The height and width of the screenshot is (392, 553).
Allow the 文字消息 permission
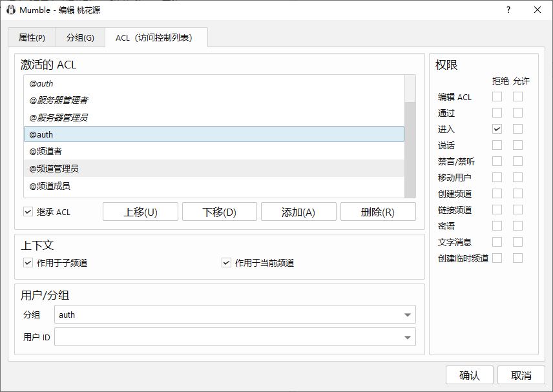pyautogui.click(x=517, y=242)
